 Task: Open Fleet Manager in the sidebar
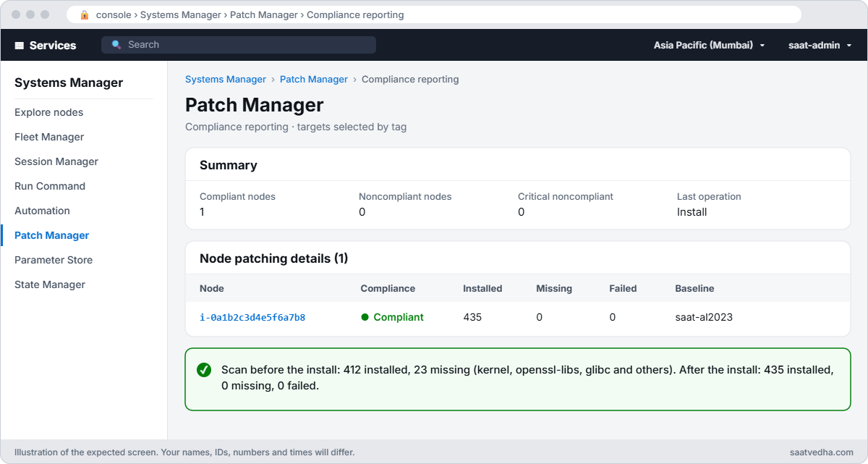49,137
